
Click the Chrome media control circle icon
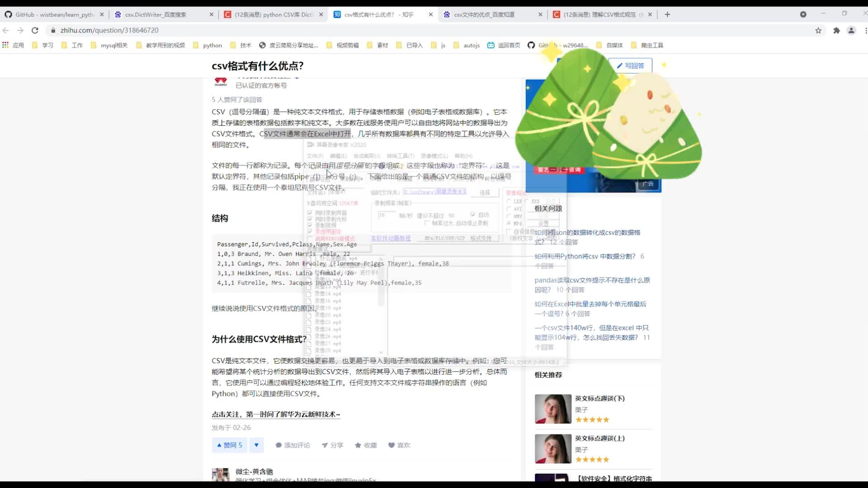click(803, 14)
